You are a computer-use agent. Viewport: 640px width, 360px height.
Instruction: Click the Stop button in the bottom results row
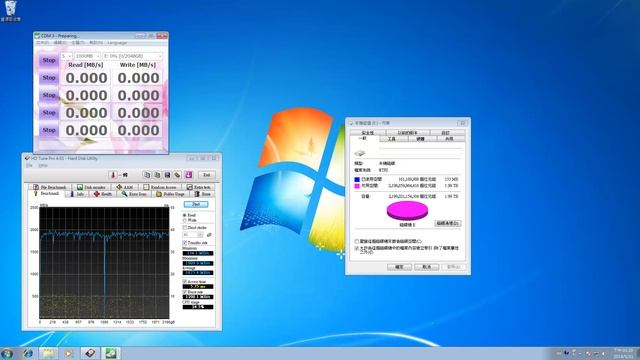[x=49, y=130]
